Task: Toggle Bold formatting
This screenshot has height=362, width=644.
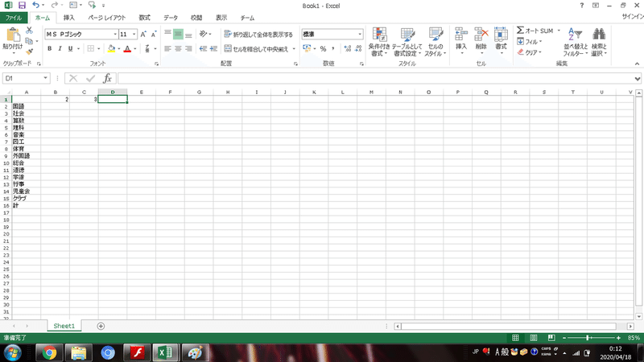Action: point(50,48)
